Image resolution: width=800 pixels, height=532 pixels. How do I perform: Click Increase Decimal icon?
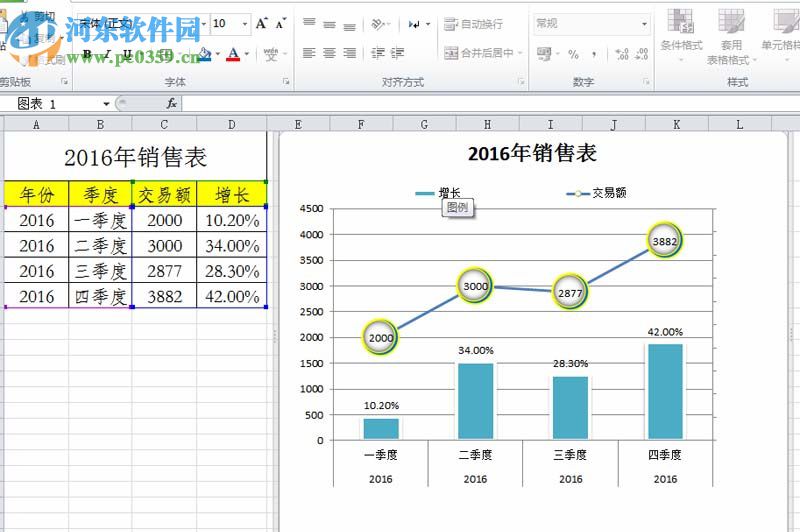(x=622, y=54)
